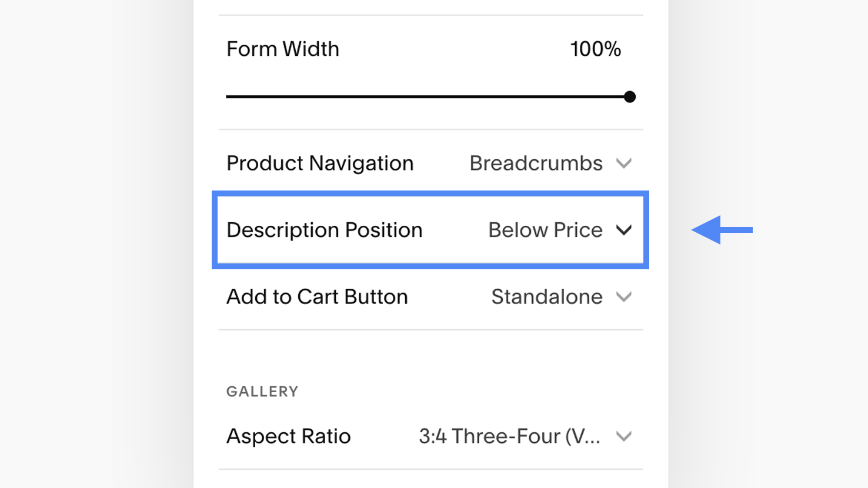Open the 3:4 Three-Four aspect ratio dropdown
The width and height of the screenshot is (868, 488).
(509, 436)
